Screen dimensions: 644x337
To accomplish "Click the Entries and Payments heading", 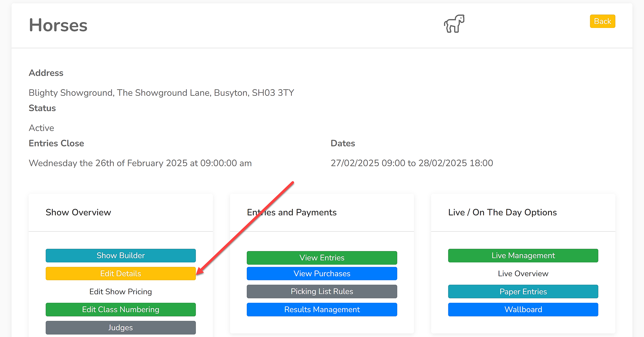I will (292, 212).
